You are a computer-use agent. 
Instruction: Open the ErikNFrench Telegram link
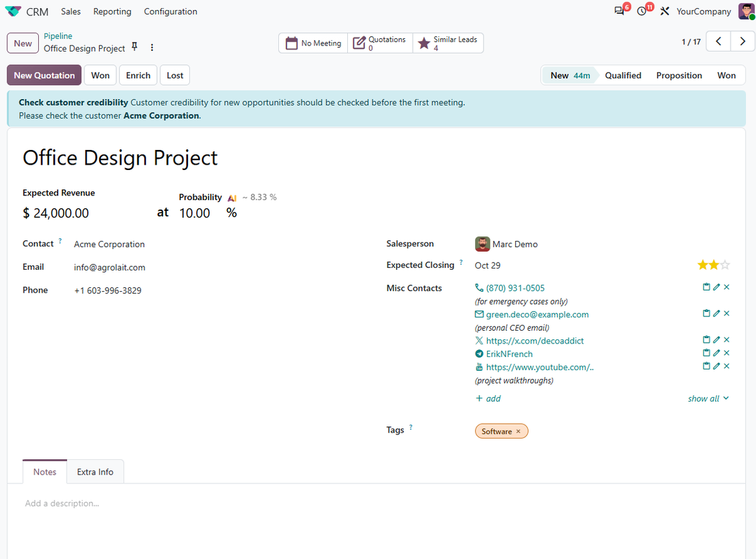click(x=509, y=354)
